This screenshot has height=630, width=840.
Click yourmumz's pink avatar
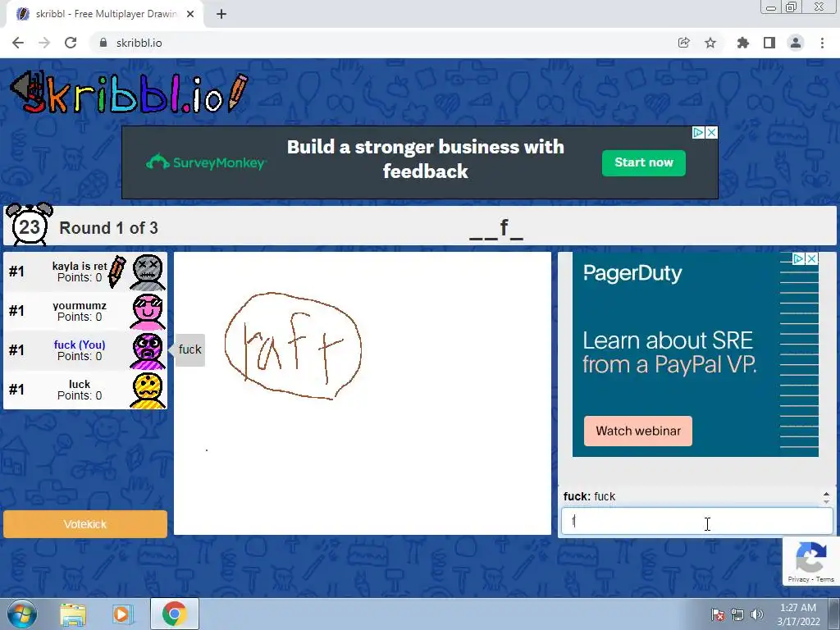(148, 311)
